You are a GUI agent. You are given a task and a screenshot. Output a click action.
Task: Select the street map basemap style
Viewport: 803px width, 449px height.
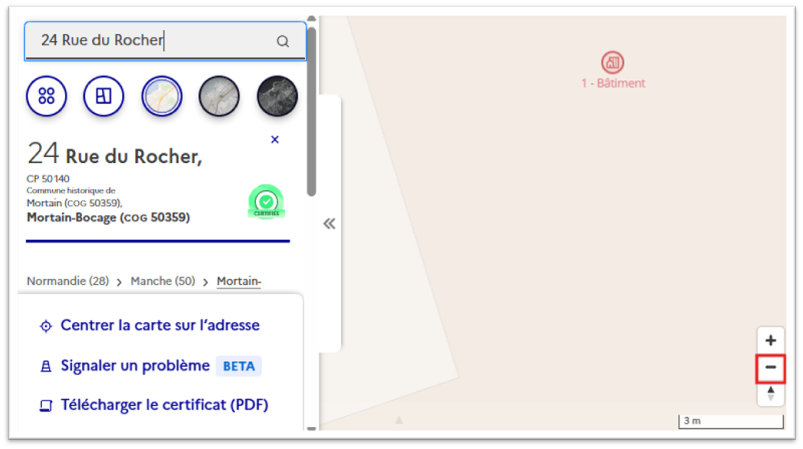click(162, 96)
